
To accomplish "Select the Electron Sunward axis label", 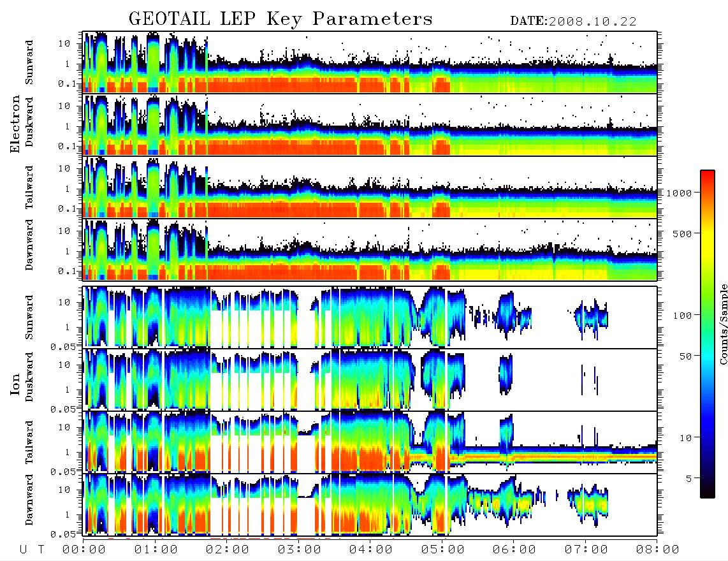I will [29, 62].
